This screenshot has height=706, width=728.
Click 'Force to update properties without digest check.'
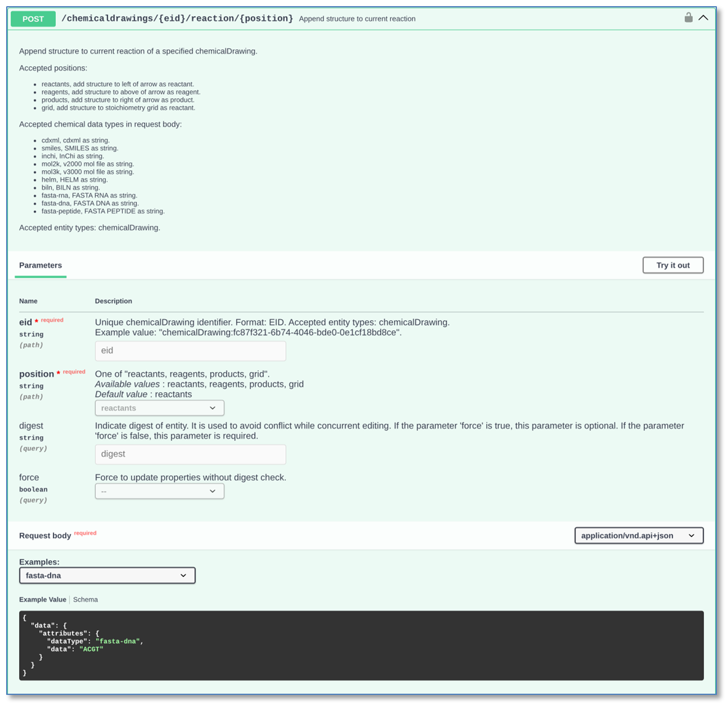(x=191, y=477)
